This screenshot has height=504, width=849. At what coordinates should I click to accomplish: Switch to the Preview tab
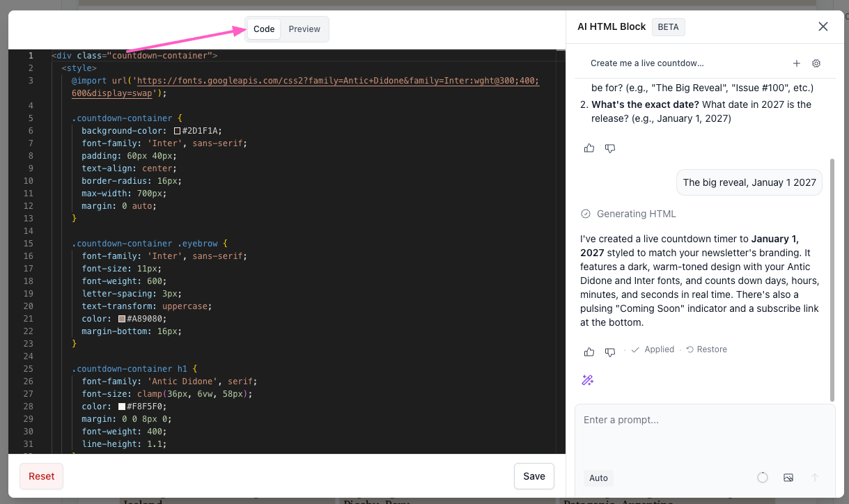[x=304, y=29]
